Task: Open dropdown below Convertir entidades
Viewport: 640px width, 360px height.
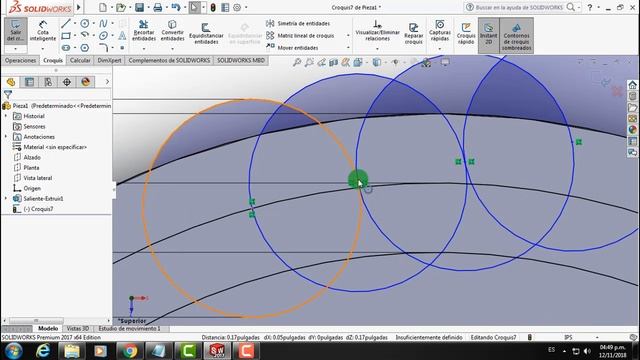Action: click(x=172, y=49)
